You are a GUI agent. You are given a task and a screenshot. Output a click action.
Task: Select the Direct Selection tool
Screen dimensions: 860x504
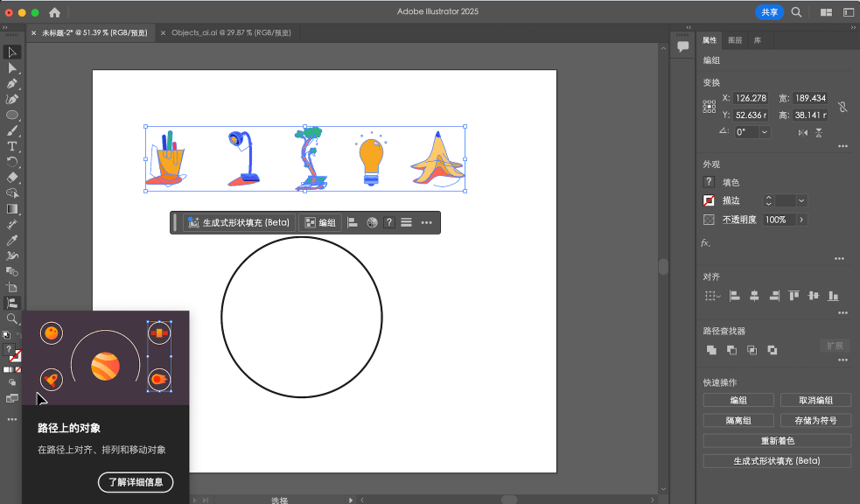(x=11, y=67)
